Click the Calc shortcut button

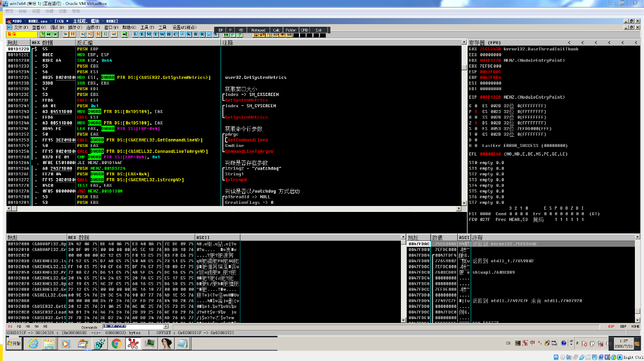coord(276,30)
